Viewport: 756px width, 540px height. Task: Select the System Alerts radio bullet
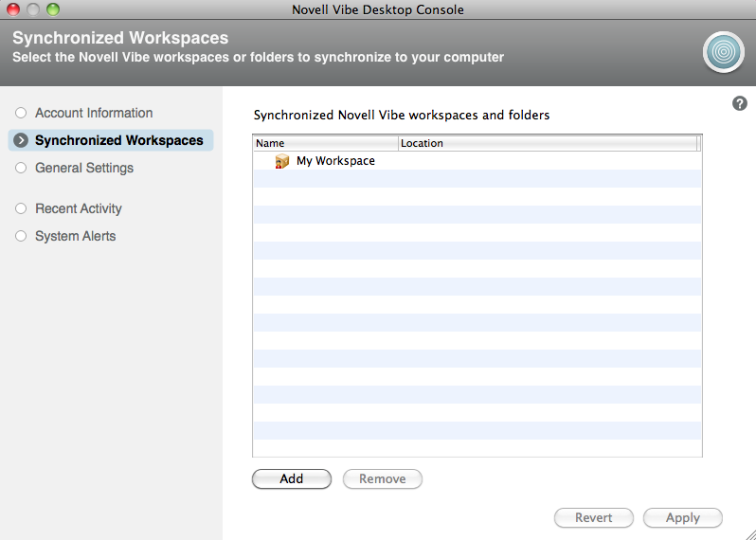tap(21, 236)
